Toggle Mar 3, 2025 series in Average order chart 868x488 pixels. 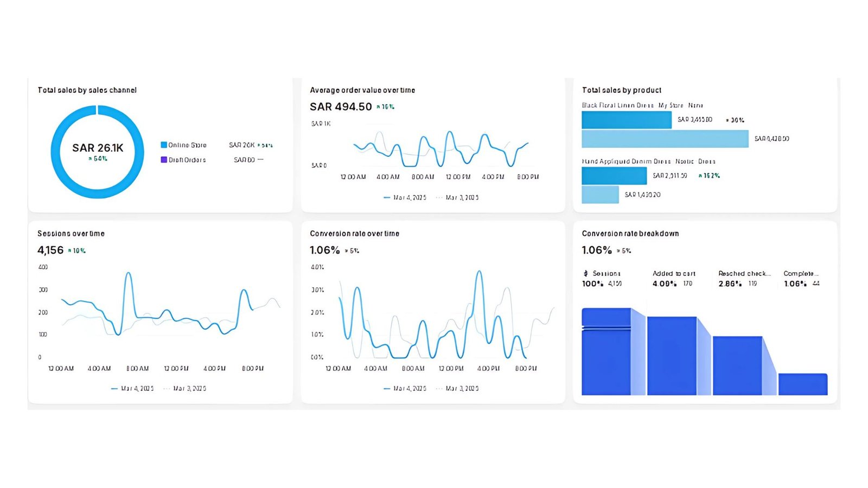457,197
